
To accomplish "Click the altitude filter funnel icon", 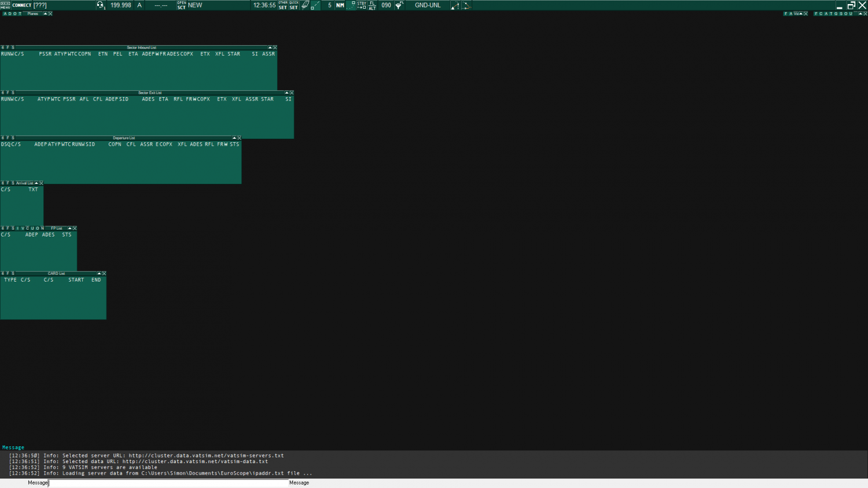I will [x=399, y=5].
